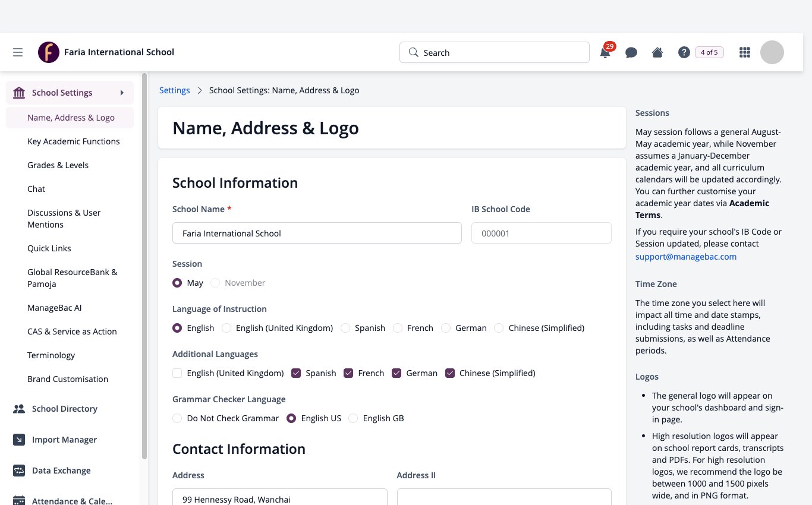This screenshot has width=812, height=505.
Task: Select French as language of instruction
Action: [x=398, y=328]
